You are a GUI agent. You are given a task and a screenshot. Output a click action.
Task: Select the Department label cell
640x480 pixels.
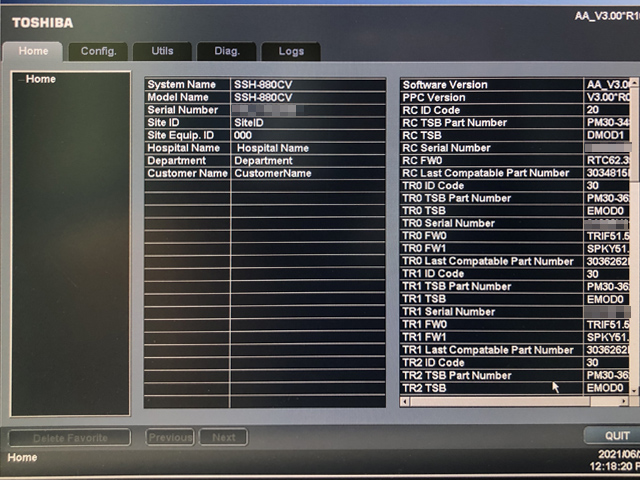(187, 160)
